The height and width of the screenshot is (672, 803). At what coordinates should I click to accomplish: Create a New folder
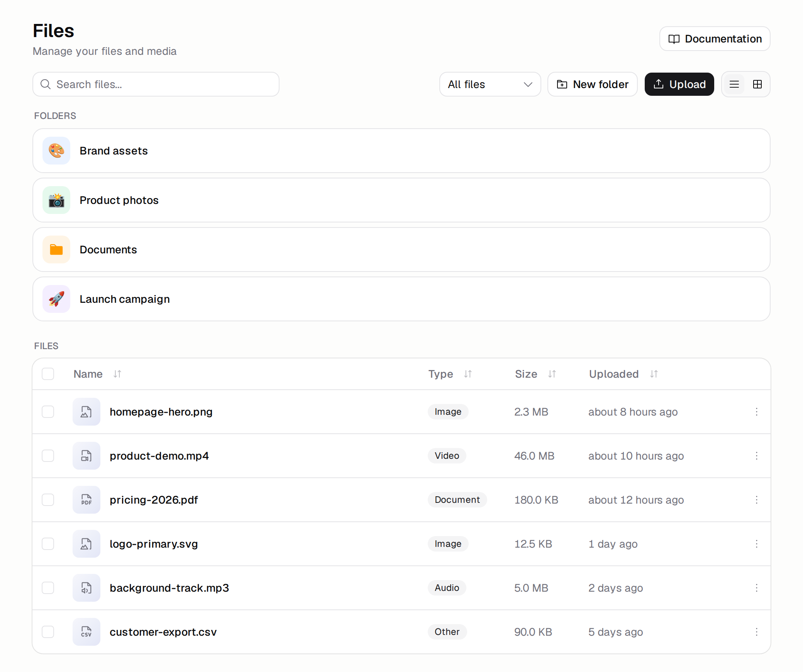click(x=592, y=84)
